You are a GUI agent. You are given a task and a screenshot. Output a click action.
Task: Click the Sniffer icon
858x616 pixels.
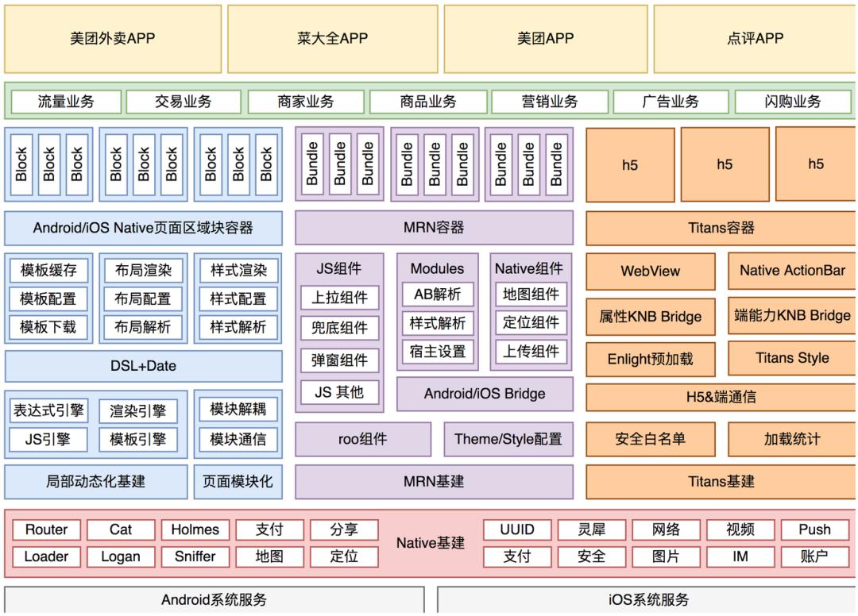[x=195, y=556]
